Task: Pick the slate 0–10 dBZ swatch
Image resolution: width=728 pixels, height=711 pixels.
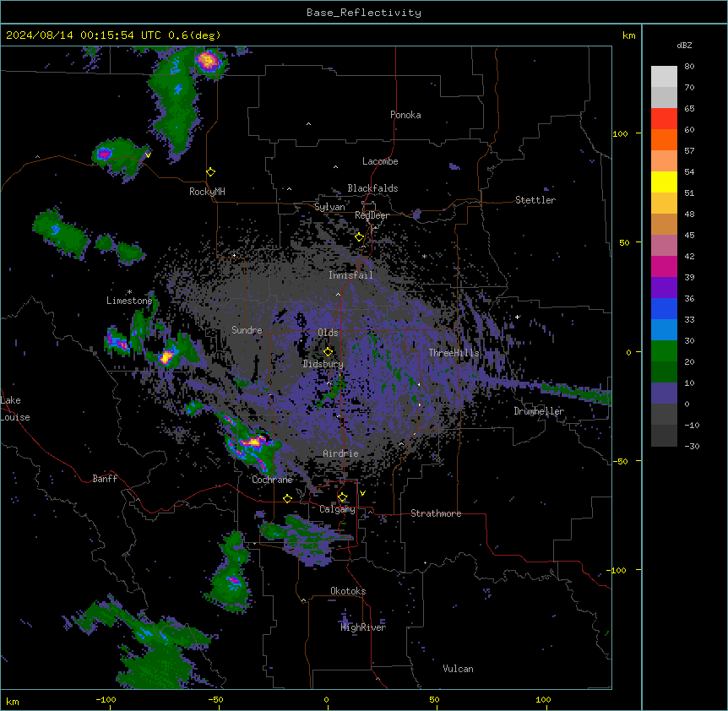Action: pos(664,393)
